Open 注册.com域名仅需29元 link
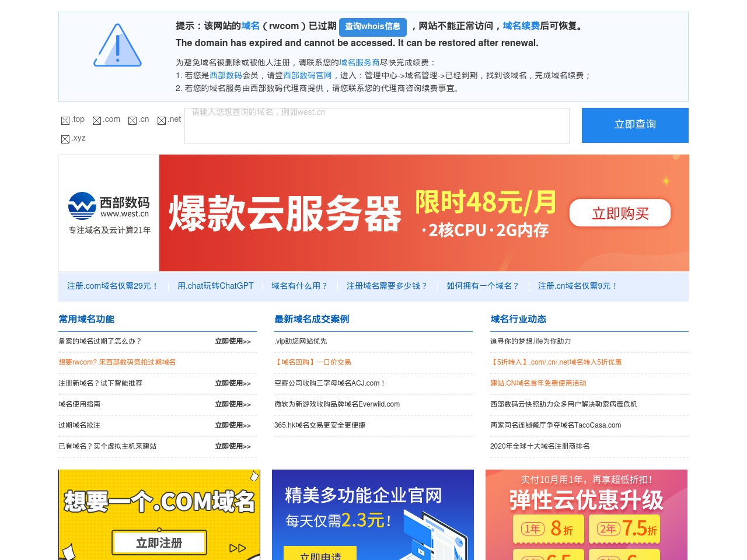Image resolution: width=747 pixels, height=560 pixels. [x=113, y=286]
